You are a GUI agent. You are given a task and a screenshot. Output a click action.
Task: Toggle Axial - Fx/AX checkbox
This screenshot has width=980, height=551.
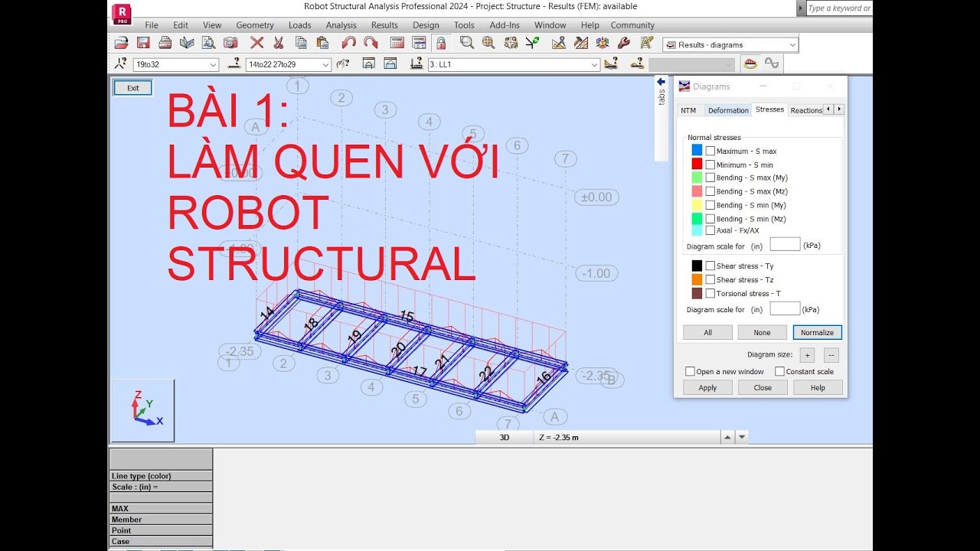[710, 230]
